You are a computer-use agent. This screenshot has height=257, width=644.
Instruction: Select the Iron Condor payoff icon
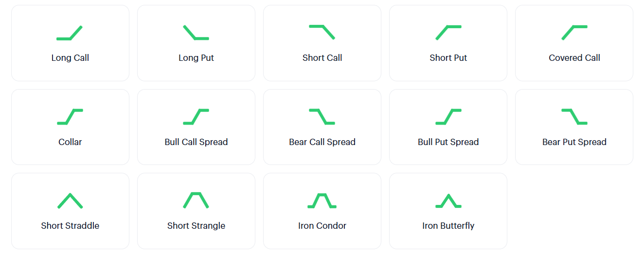click(x=322, y=201)
